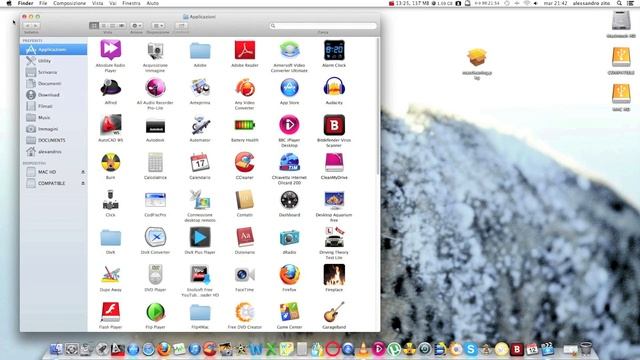The width and height of the screenshot is (640, 360).
Task: Select the CCleaner icon in Finder window
Action: coord(244,162)
